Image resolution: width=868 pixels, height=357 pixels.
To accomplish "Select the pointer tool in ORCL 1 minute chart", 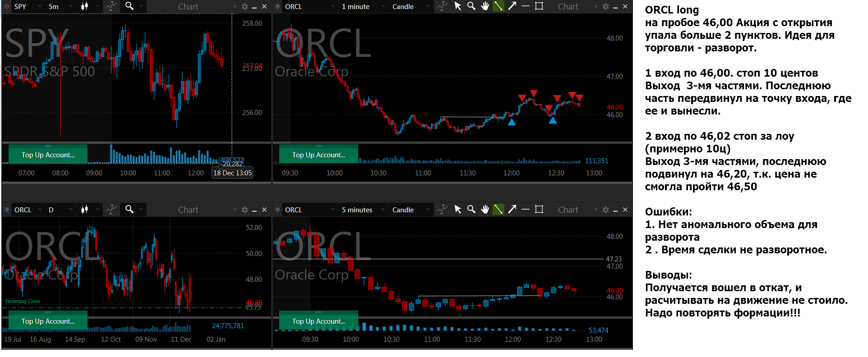I will pos(457,6).
